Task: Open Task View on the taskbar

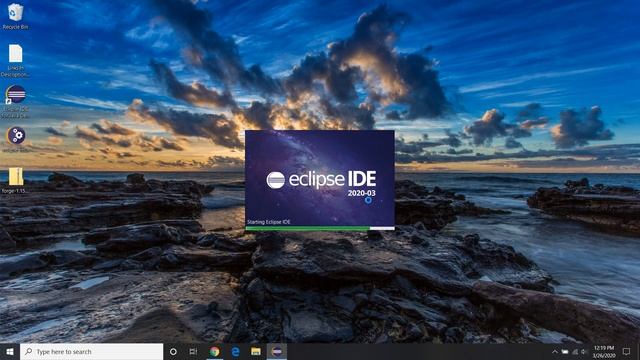Action: 193,352
